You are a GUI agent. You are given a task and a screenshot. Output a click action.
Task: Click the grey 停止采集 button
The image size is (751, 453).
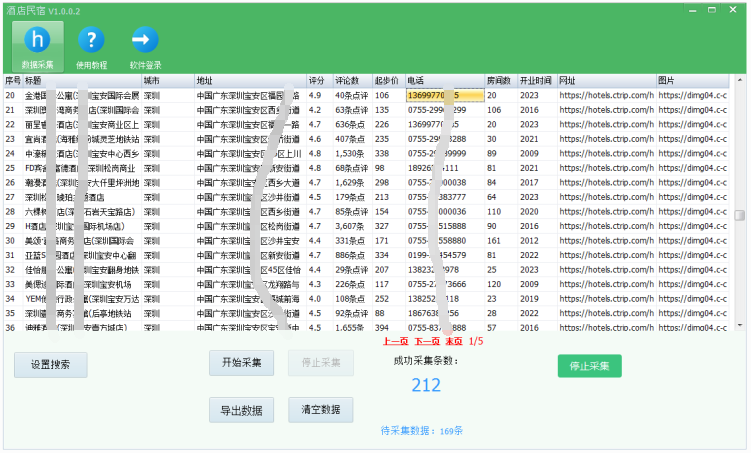[321, 363]
